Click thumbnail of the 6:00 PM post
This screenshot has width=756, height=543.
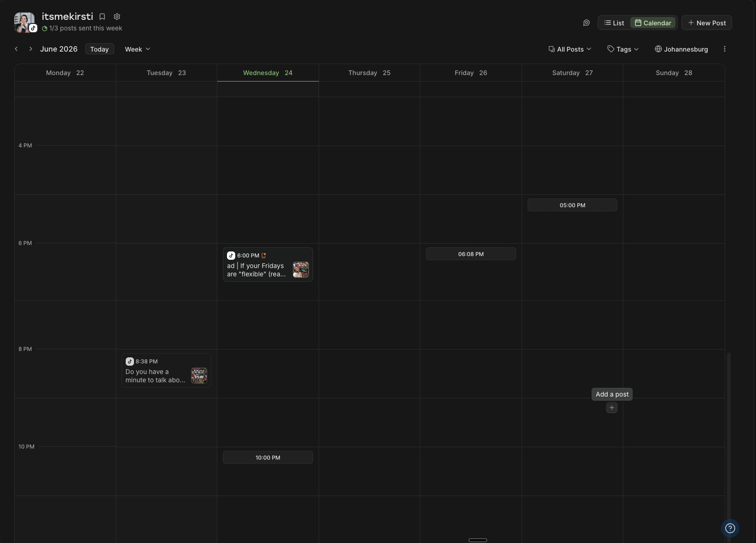[301, 270]
